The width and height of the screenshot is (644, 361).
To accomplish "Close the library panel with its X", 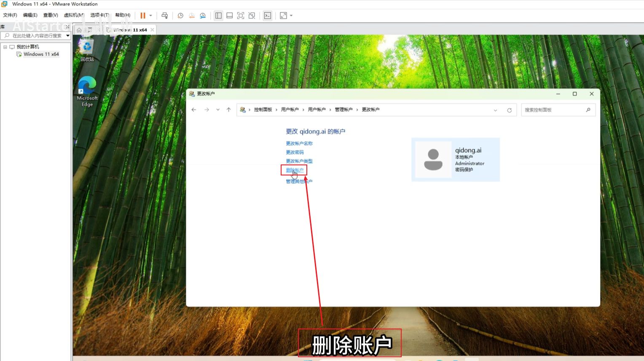I will pyautogui.click(x=67, y=27).
